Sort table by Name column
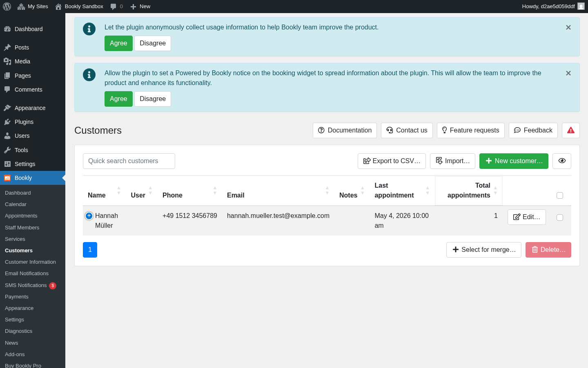 (x=104, y=191)
